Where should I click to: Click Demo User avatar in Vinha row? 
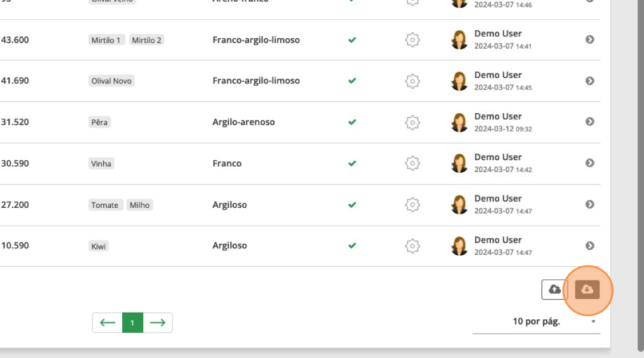pyautogui.click(x=459, y=163)
